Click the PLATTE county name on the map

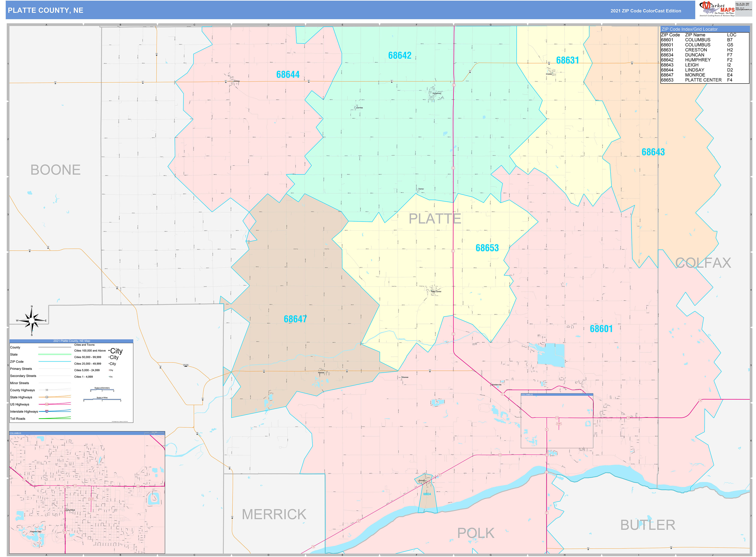tap(435, 219)
